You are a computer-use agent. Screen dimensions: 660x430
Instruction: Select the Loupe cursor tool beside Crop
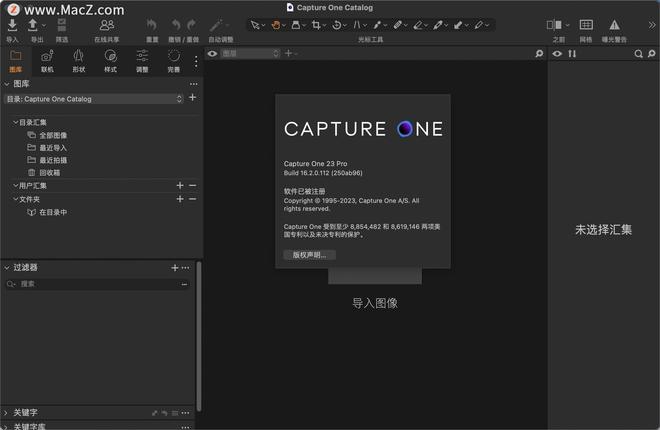pyautogui.click(x=296, y=25)
